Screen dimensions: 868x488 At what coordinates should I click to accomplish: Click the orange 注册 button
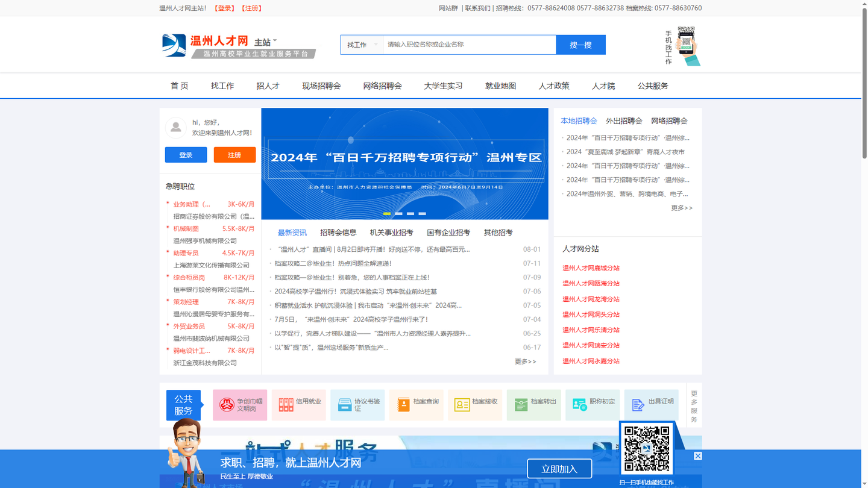click(234, 155)
